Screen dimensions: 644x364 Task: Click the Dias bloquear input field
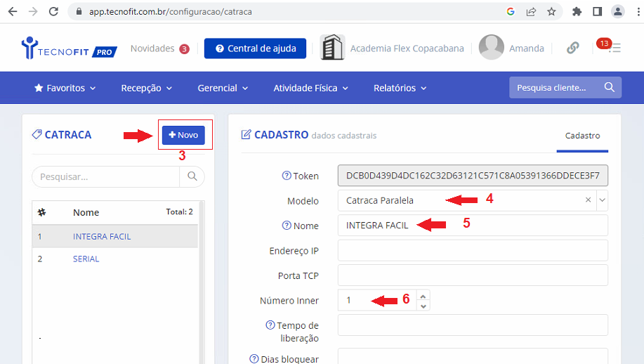(x=473, y=356)
